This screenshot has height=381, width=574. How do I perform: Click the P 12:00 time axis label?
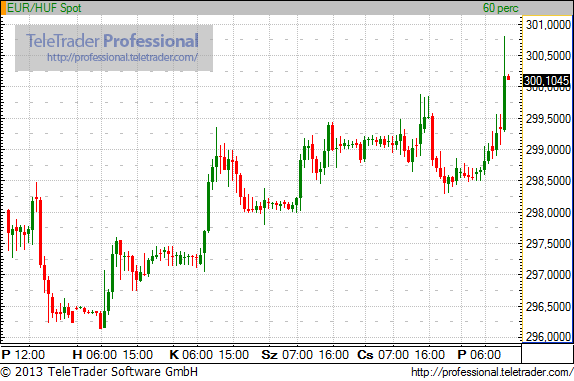[x=23, y=355]
